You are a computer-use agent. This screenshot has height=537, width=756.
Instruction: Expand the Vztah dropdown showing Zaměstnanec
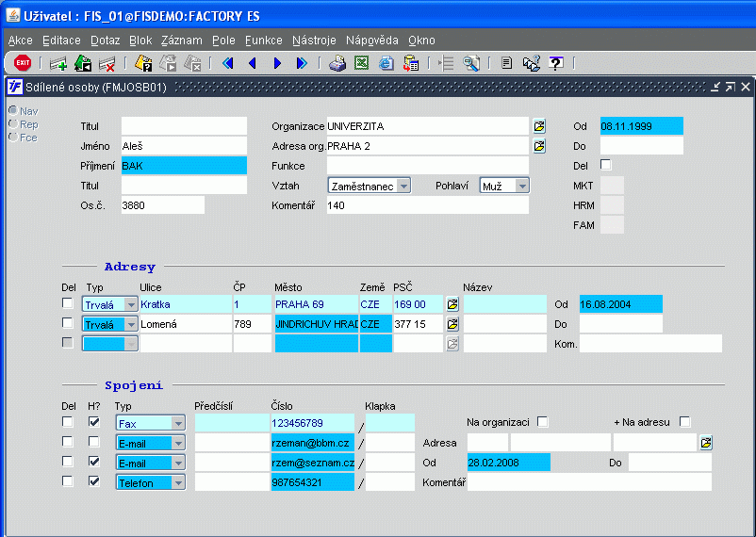[x=403, y=186]
